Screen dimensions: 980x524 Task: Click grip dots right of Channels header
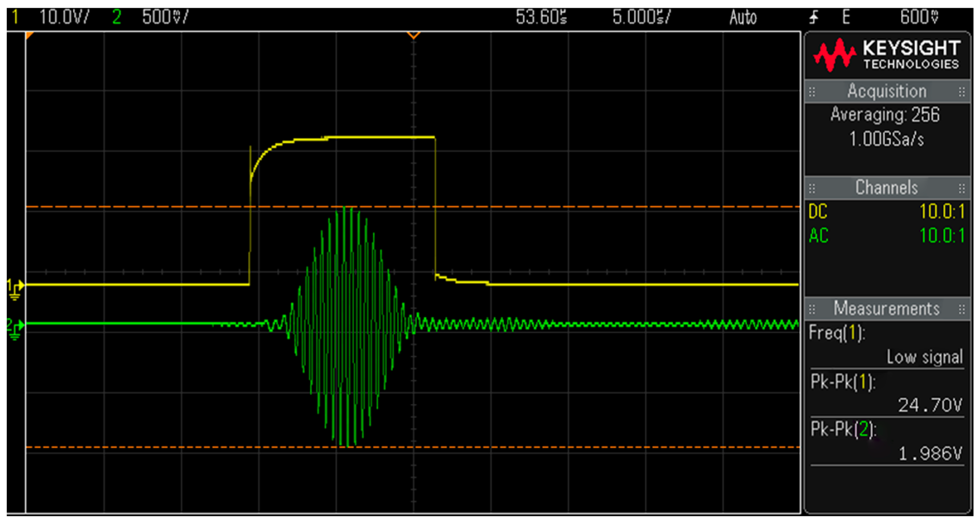click(961, 188)
